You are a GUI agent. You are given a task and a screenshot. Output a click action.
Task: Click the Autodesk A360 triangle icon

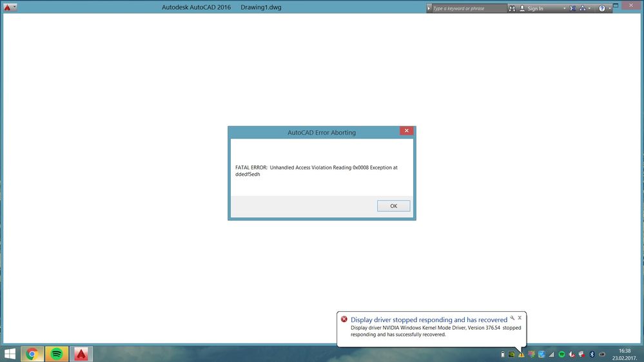coord(582,8)
